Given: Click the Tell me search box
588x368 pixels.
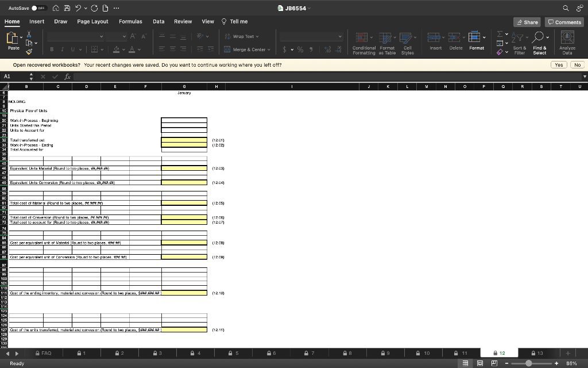Looking at the screenshot, I should [235, 21].
